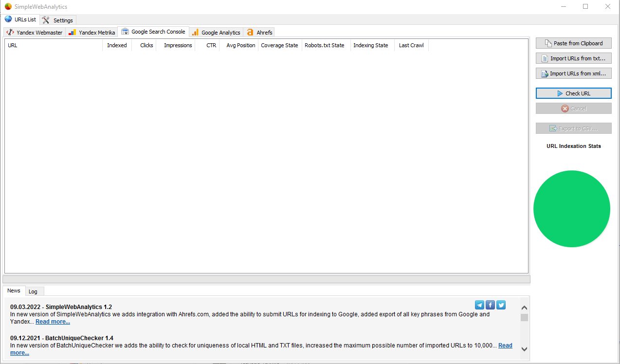This screenshot has height=364, width=620.
Task: Open the News tab
Action: (x=14, y=291)
